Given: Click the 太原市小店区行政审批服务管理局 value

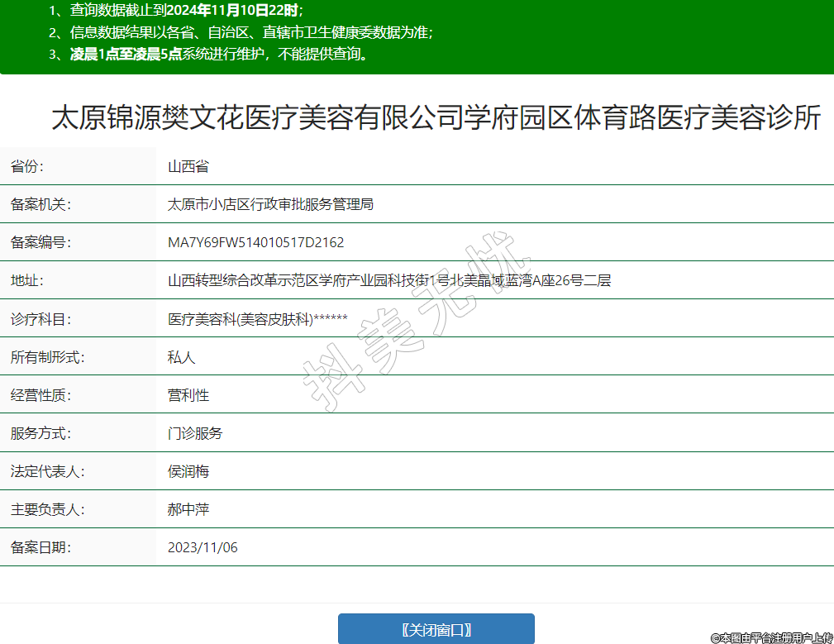Looking at the screenshot, I should (270, 204).
